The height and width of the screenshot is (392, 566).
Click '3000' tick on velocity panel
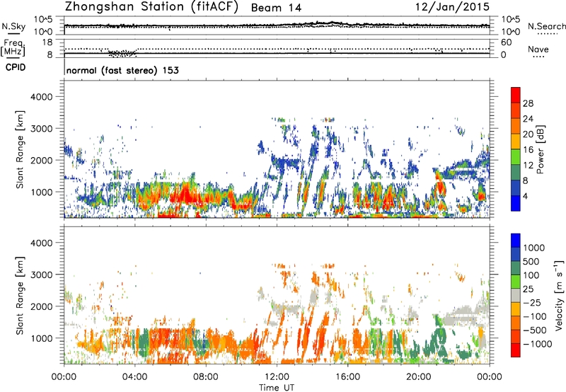point(41,275)
